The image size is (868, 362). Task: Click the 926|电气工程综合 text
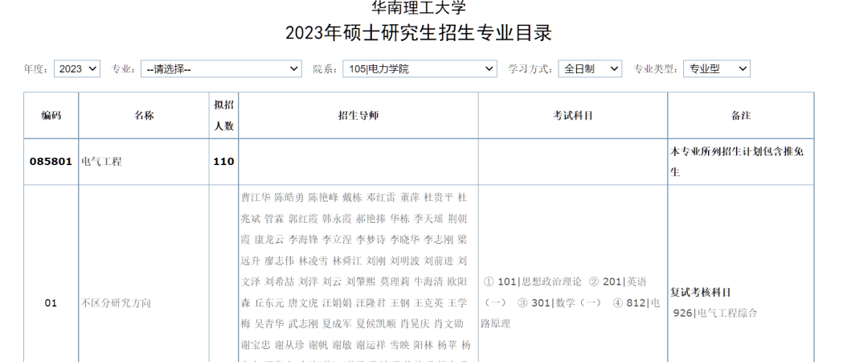point(714,313)
